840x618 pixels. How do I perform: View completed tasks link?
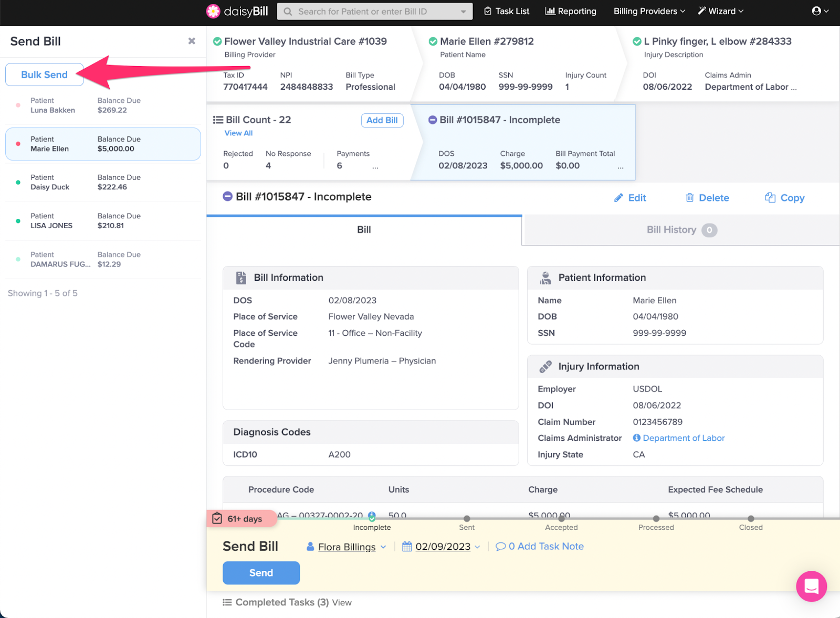[x=341, y=603]
